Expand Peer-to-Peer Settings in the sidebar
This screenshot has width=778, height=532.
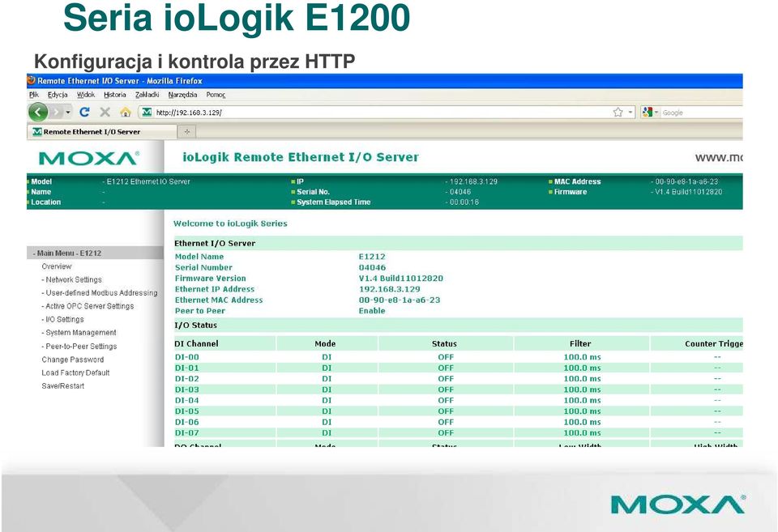coord(81,346)
